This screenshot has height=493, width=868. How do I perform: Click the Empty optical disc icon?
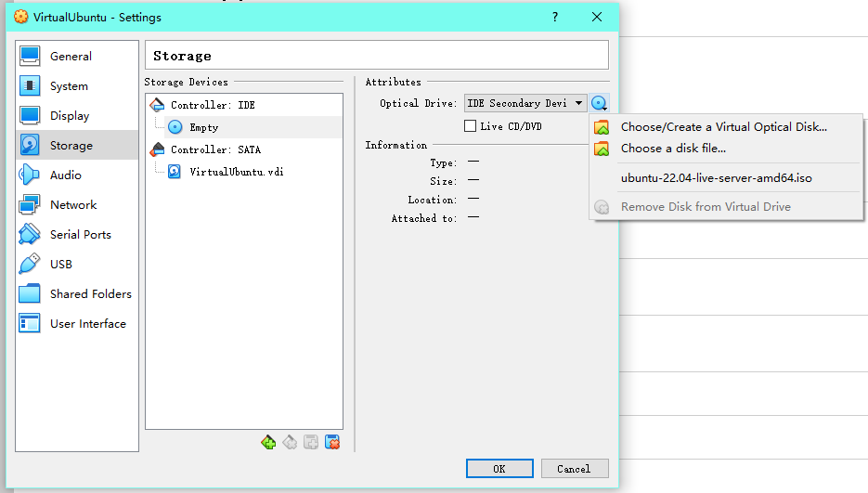coord(175,127)
